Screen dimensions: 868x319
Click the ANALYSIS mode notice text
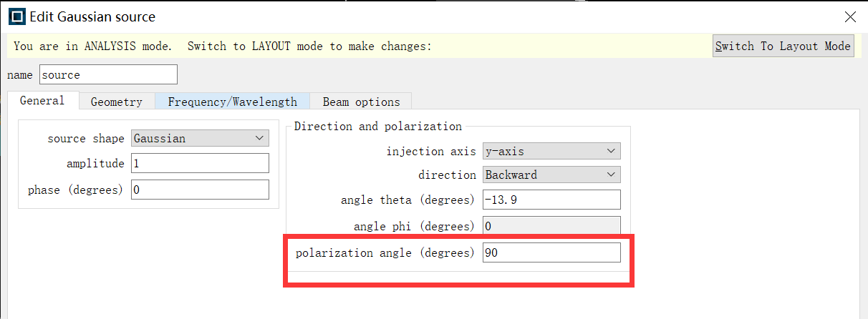[223, 46]
